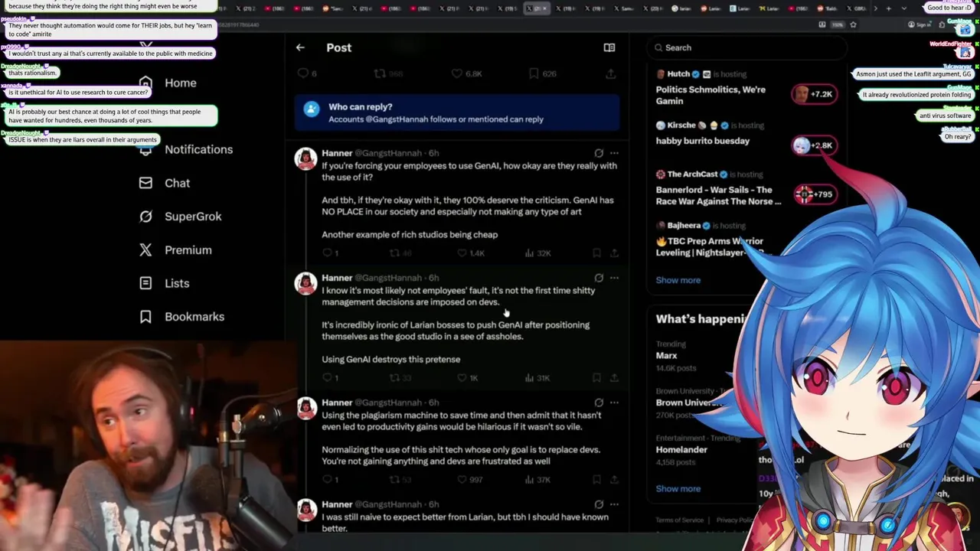Open Grok icon on 'not employees' fault' post
This screenshot has width=980, height=551.
point(599,278)
